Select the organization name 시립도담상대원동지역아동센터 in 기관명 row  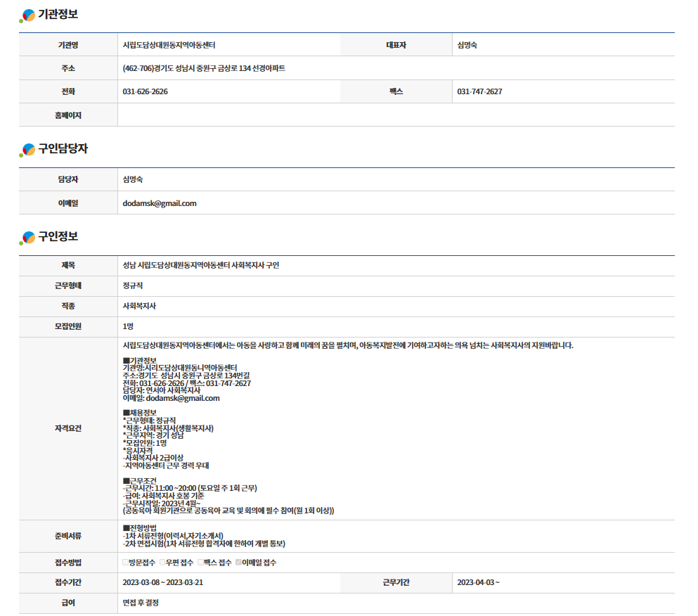pyautogui.click(x=169, y=45)
